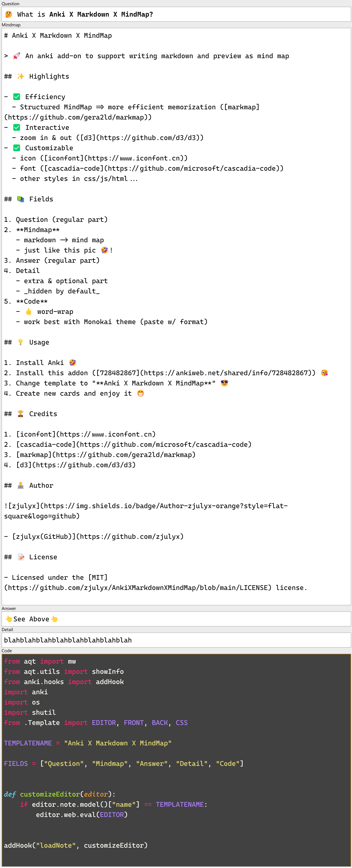Image resolution: width=352 pixels, height=868 pixels.
Task: Click the green check mark beside Customizable
Action: click(16, 148)
